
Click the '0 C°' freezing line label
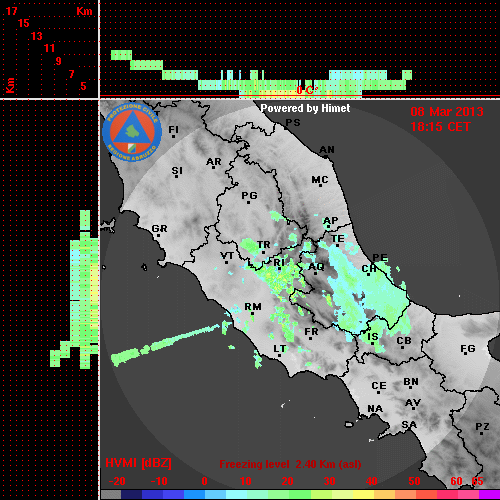point(307,90)
